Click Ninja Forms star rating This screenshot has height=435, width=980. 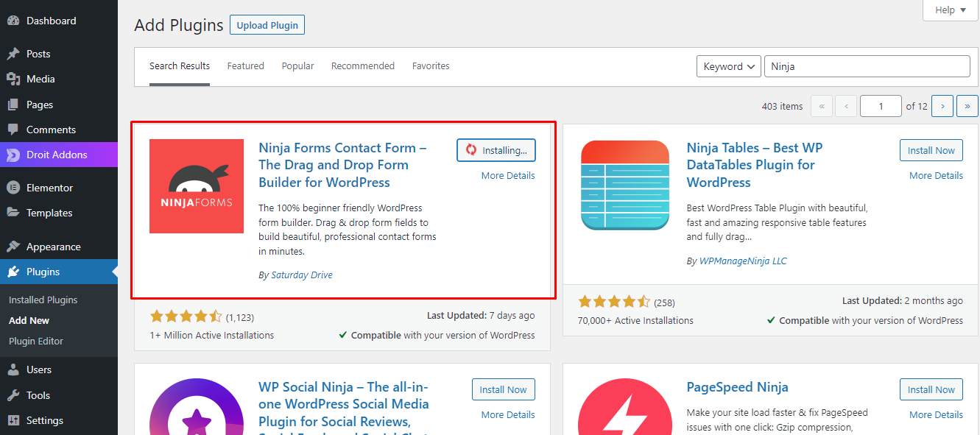[186, 316]
